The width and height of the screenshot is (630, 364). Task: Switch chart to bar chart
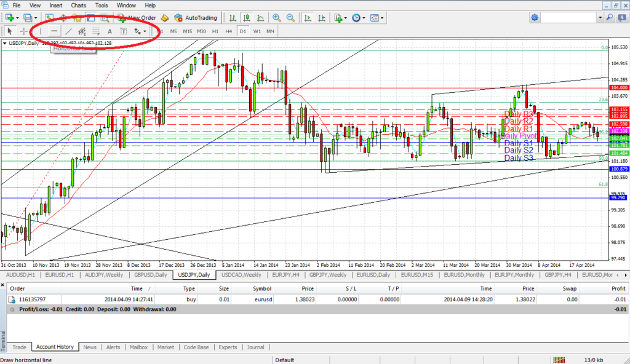[233, 18]
